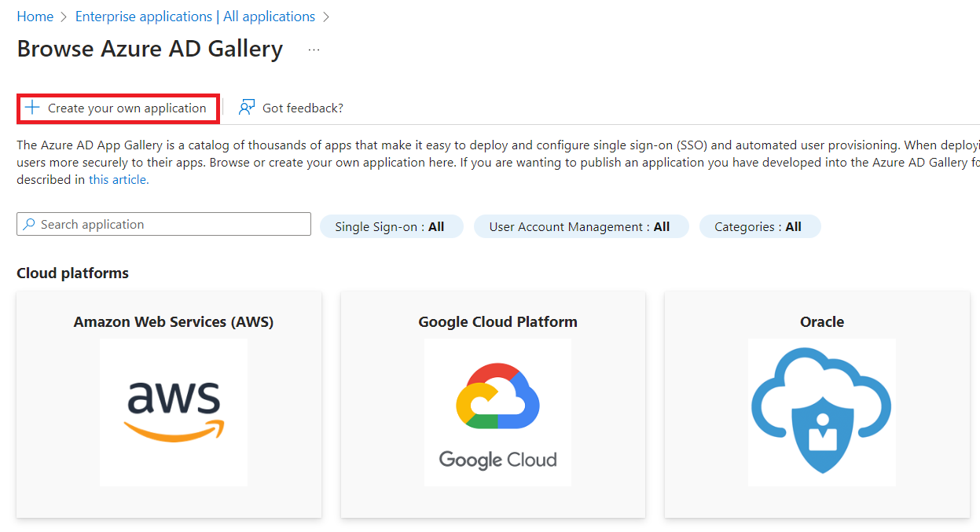The image size is (980, 532).
Task: Click the plus icon for creating an application
Action: click(x=33, y=106)
